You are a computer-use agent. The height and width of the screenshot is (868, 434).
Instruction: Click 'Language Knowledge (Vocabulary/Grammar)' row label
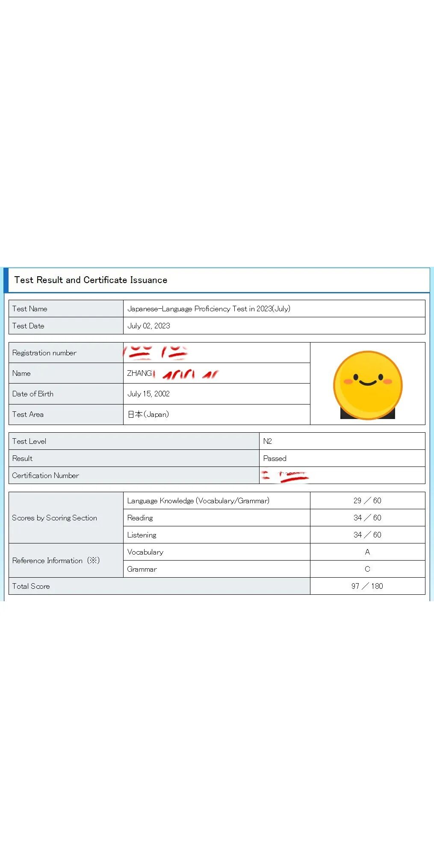click(x=198, y=501)
